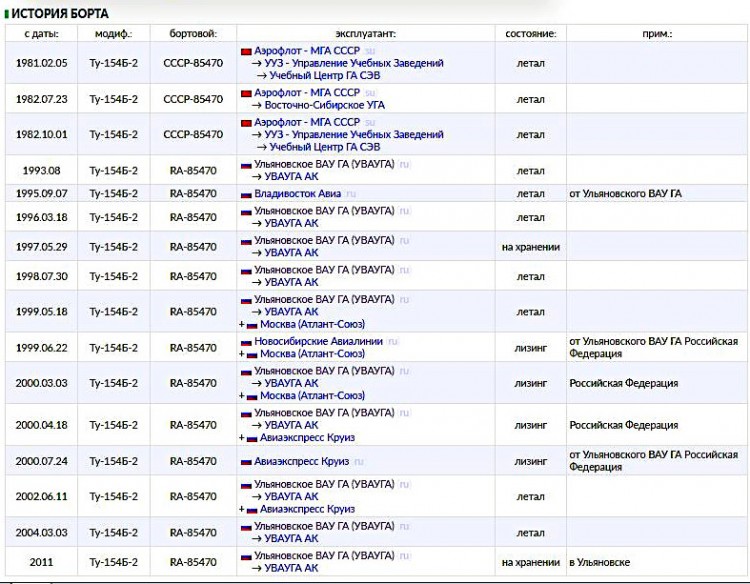
Task: Open Авиаэкспресс Круиз link in 2000.04.18 row
Action: click(x=308, y=438)
